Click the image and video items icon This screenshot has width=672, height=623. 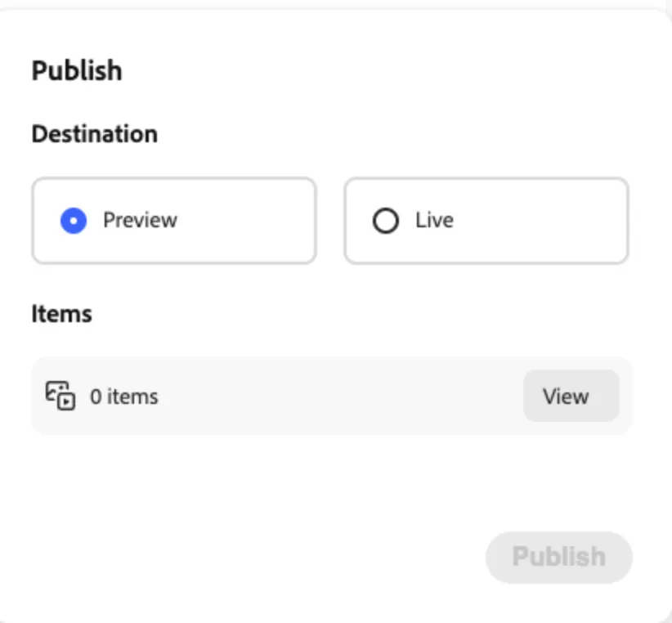pos(60,396)
